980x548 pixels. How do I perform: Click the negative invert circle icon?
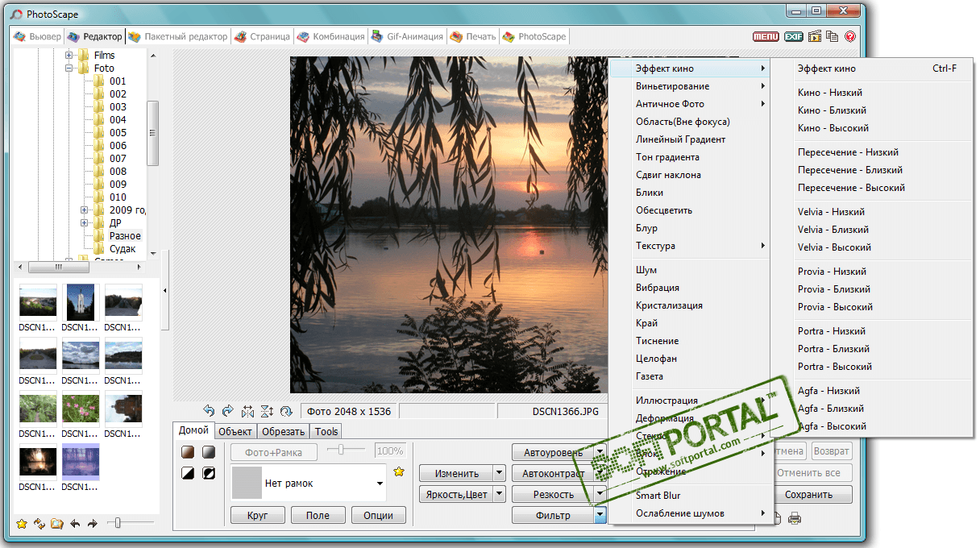[x=209, y=473]
